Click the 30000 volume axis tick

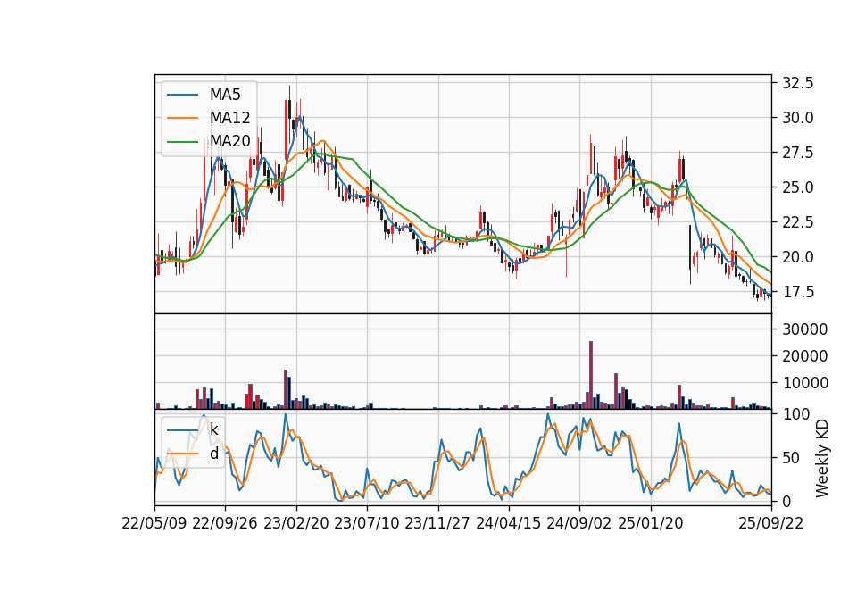click(805, 329)
